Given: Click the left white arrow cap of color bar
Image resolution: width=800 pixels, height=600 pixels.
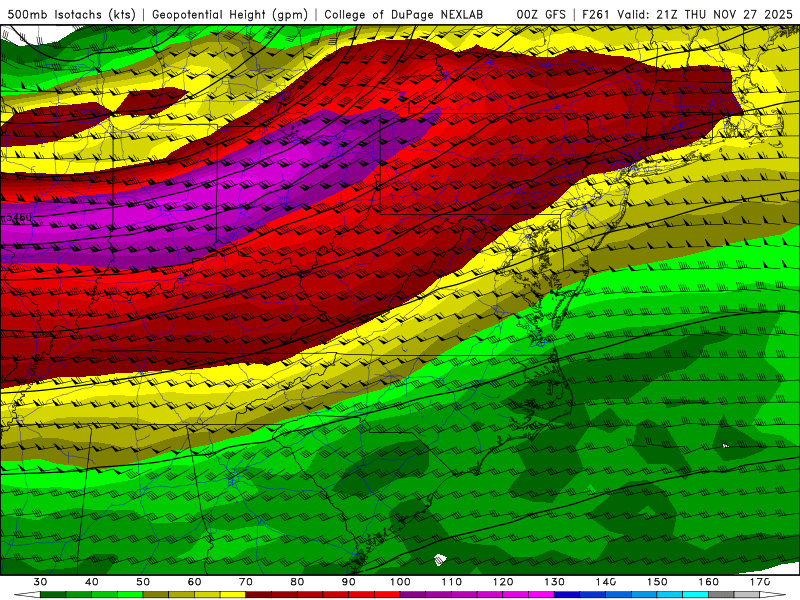Looking at the screenshot, I should pos(28,595).
